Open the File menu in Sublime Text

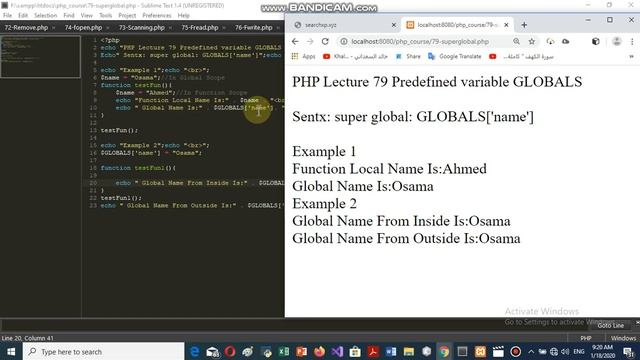click(x=7, y=16)
